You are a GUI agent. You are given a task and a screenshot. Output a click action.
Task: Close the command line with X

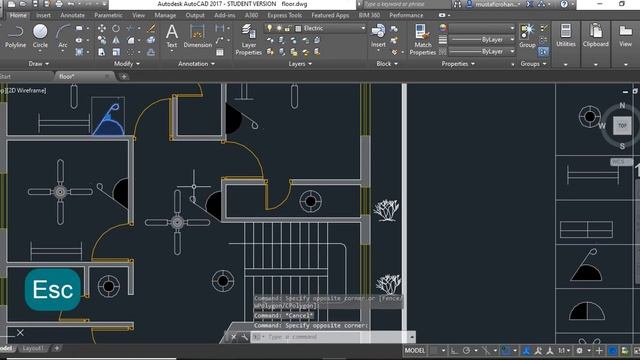(233, 337)
